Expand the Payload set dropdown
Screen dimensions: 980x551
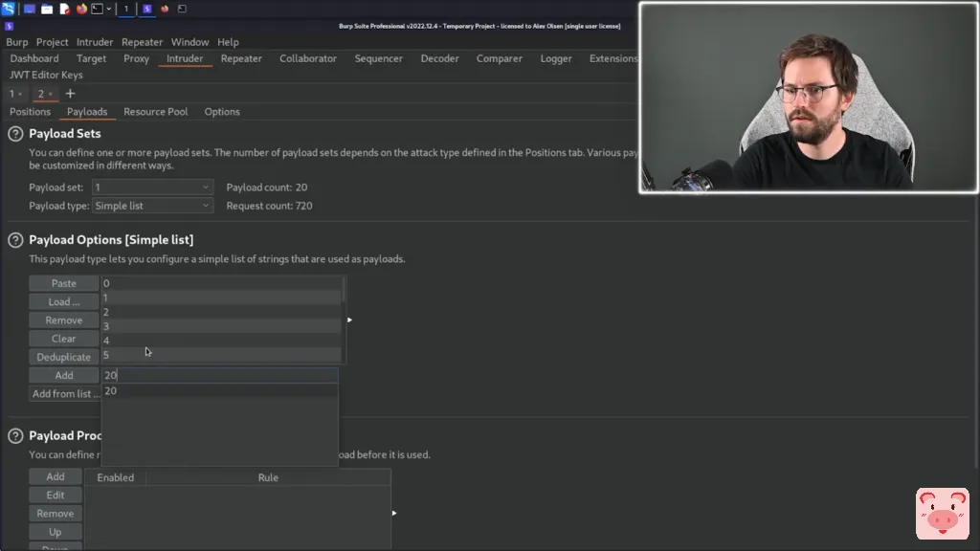point(152,187)
